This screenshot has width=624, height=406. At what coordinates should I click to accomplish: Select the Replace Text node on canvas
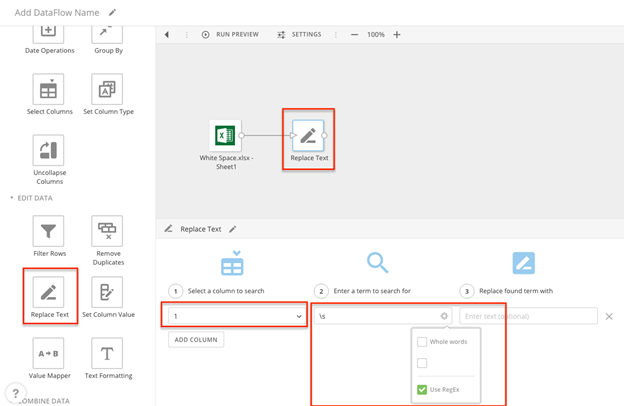[x=308, y=135]
